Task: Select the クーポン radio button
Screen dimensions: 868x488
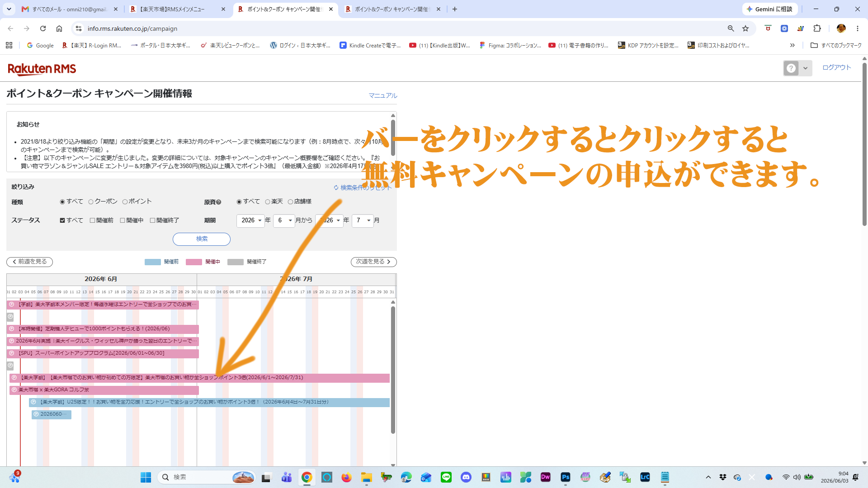Action: click(91, 202)
